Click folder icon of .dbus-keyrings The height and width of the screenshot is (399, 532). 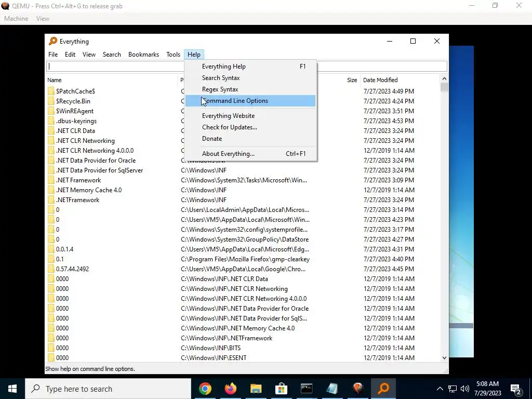click(x=51, y=121)
